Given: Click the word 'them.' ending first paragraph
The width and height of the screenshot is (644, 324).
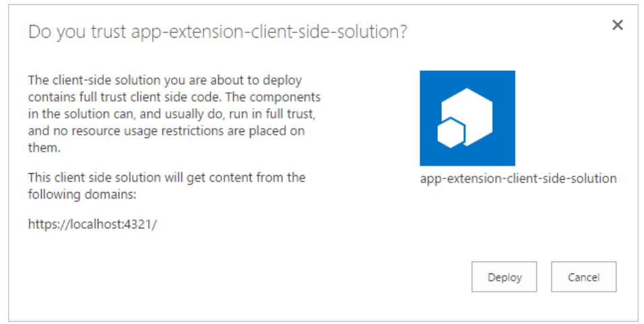Looking at the screenshot, I should [x=44, y=148].
